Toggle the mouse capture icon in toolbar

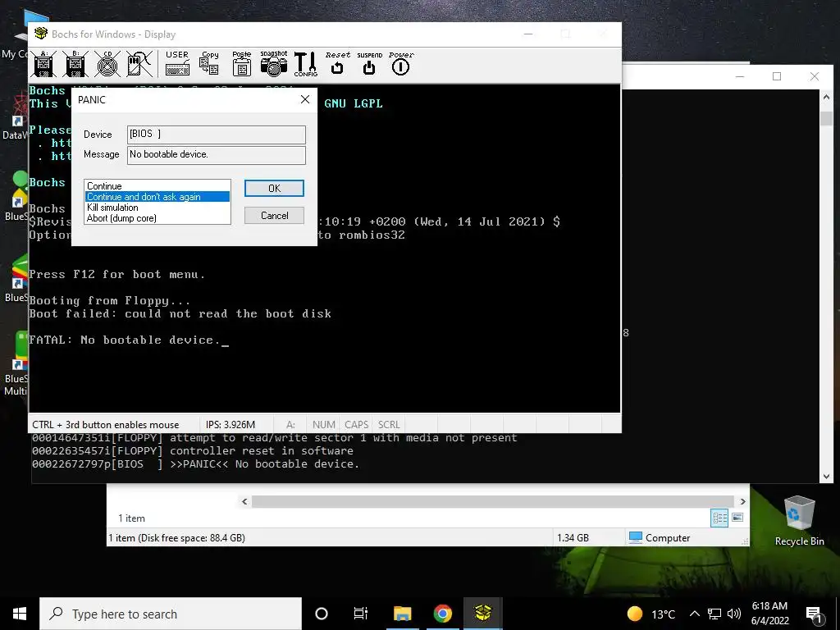139,64
